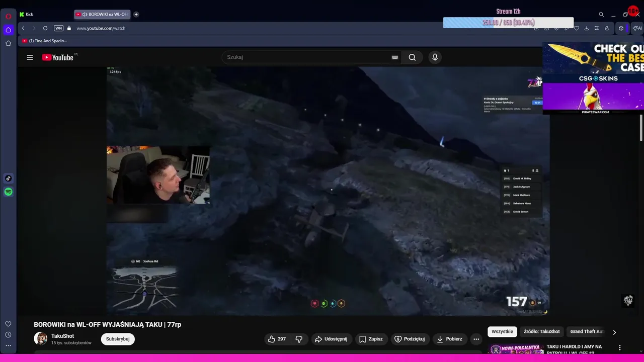Open the TakuShot channel name link
The height and width of the screenshot is (362, 644).
(62, 336)
